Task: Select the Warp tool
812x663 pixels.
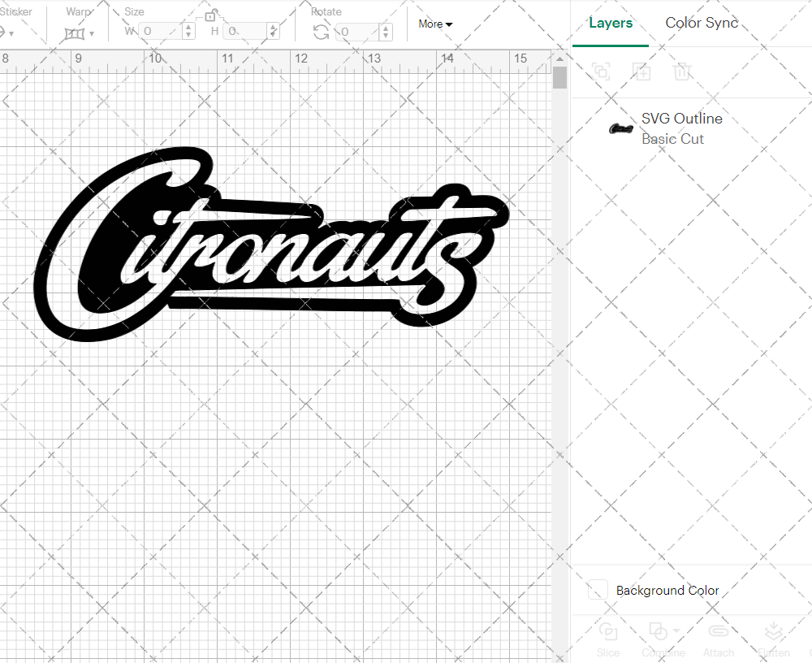Action: click(76, 32)
